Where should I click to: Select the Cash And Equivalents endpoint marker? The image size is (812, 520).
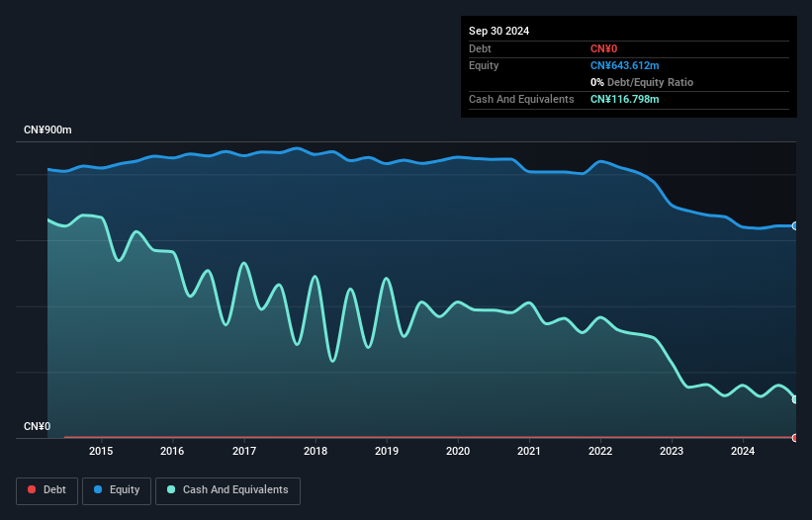795,399
